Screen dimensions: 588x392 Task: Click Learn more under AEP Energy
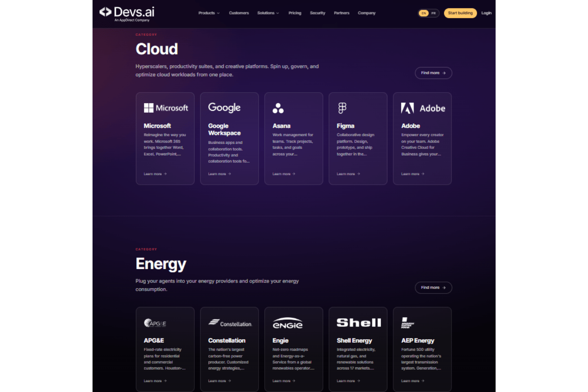(413, 381)
